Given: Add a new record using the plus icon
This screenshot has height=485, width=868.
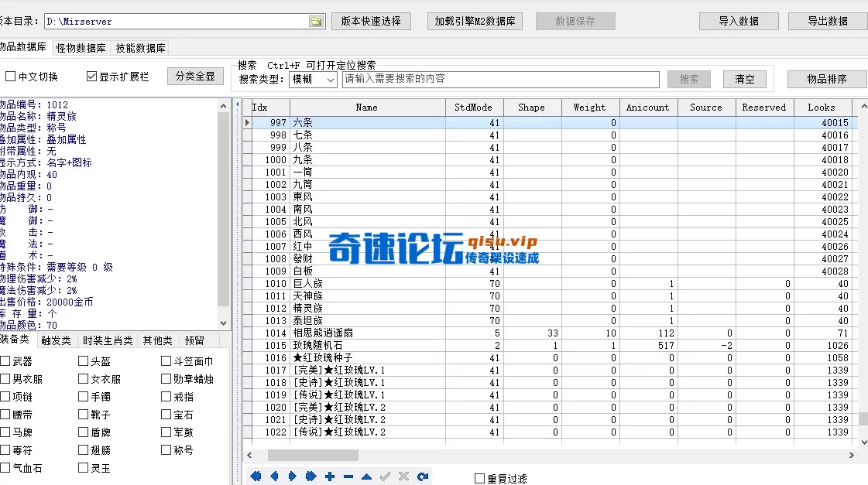Looking at the screenshot, I should pos(329,476).
